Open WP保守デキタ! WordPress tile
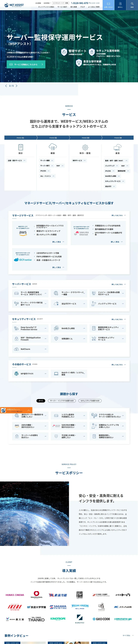Screen dimensions: 138x644 [30, 374]
